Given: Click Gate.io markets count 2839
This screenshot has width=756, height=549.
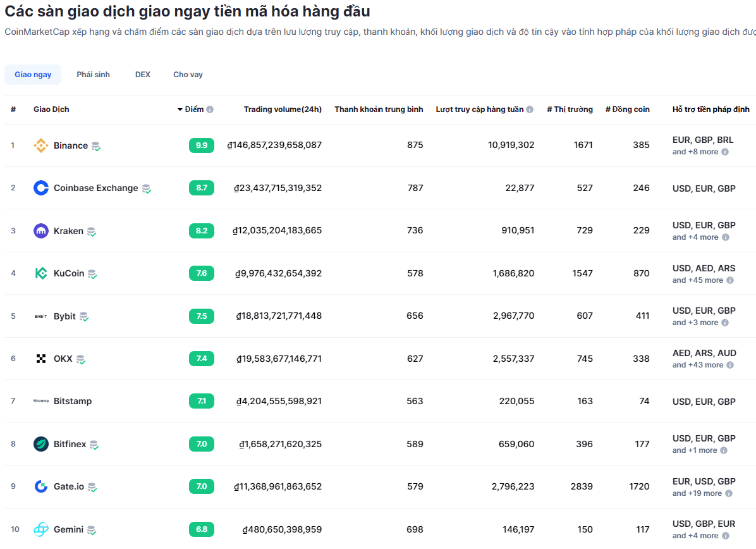Looking at the screenshot, I should pyautogui.click(x=582, y=487).
